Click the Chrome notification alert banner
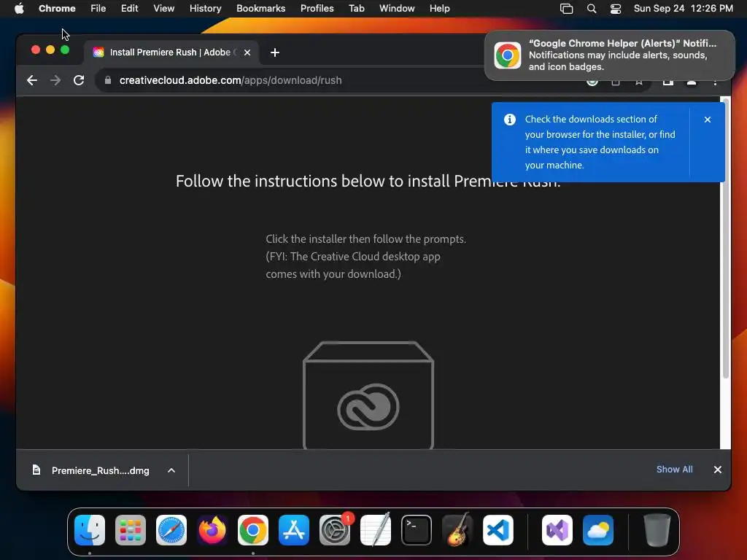Image resolution: width=747 pixels, height=560 pixels. (610, 55)
